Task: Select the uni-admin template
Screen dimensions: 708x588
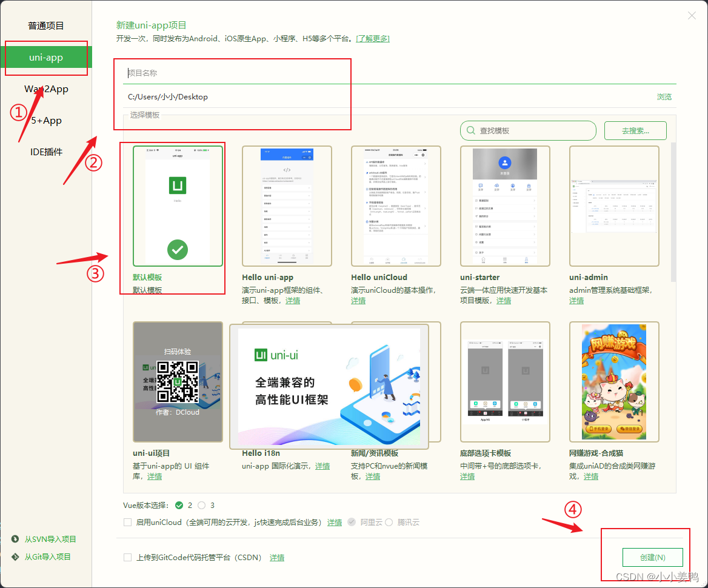Action: tap(613, 205)
